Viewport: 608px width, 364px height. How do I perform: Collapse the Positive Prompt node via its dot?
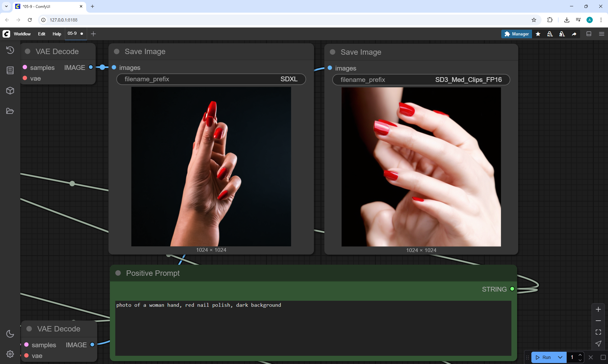118,273
